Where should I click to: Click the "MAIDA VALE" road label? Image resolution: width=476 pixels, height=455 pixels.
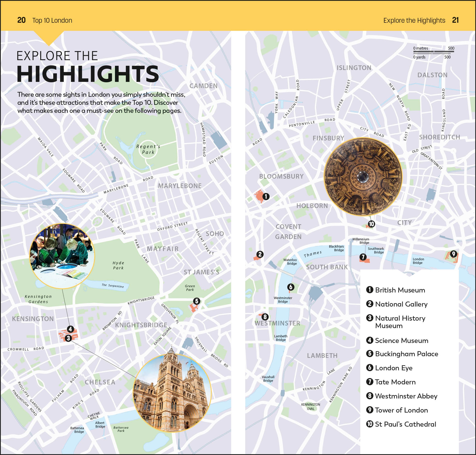pyautogui.click(x=46, y=147)
